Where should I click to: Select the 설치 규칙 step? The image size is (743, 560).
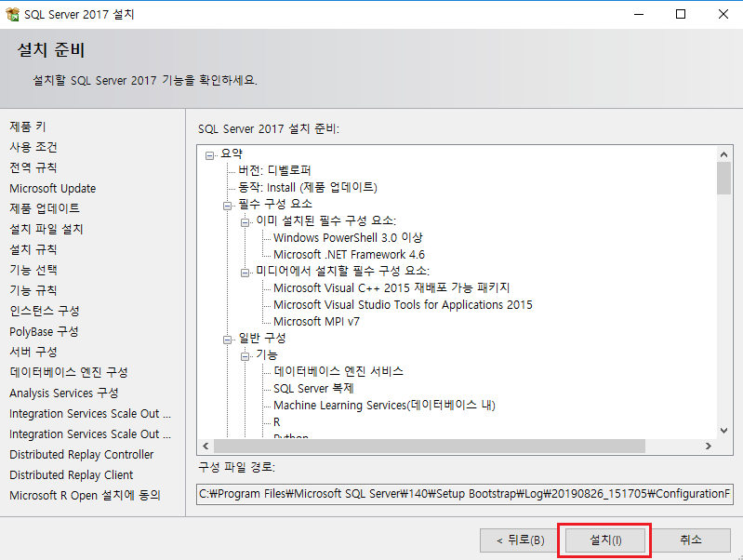point(33,249)
